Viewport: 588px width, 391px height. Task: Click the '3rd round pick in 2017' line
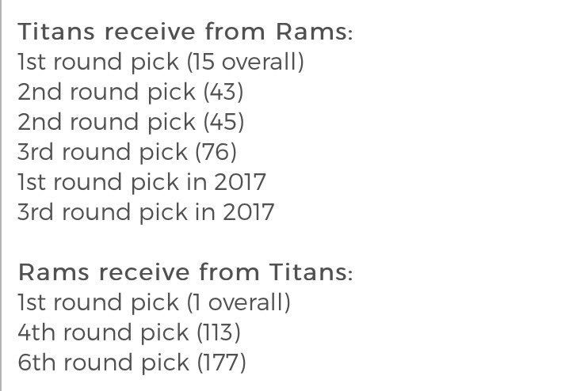(x=146, y=213)
